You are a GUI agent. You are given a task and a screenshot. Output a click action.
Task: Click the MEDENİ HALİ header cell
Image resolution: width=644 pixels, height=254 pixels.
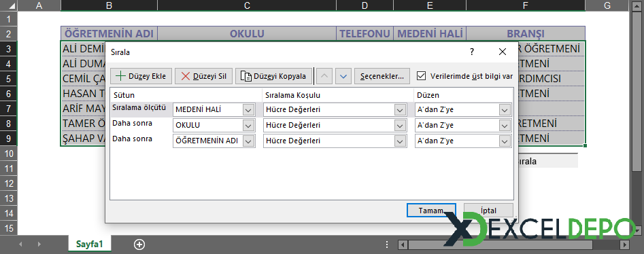point(430,34)
